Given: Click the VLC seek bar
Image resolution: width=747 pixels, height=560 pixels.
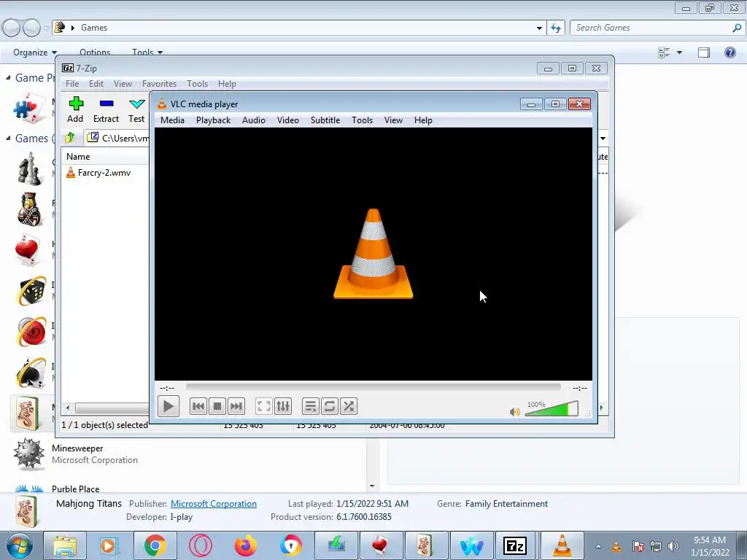Looking at the screenshot, I should [373, 388].
